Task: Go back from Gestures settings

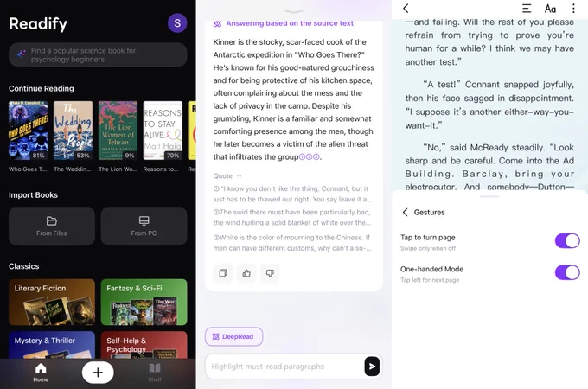Action: click(x=405, y=212)
